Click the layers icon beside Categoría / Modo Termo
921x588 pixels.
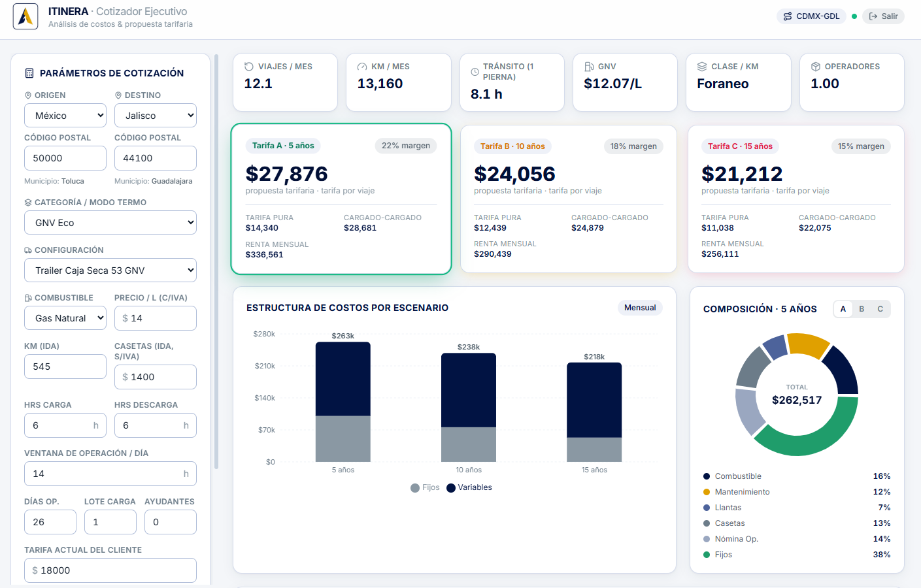pos(28,203)
